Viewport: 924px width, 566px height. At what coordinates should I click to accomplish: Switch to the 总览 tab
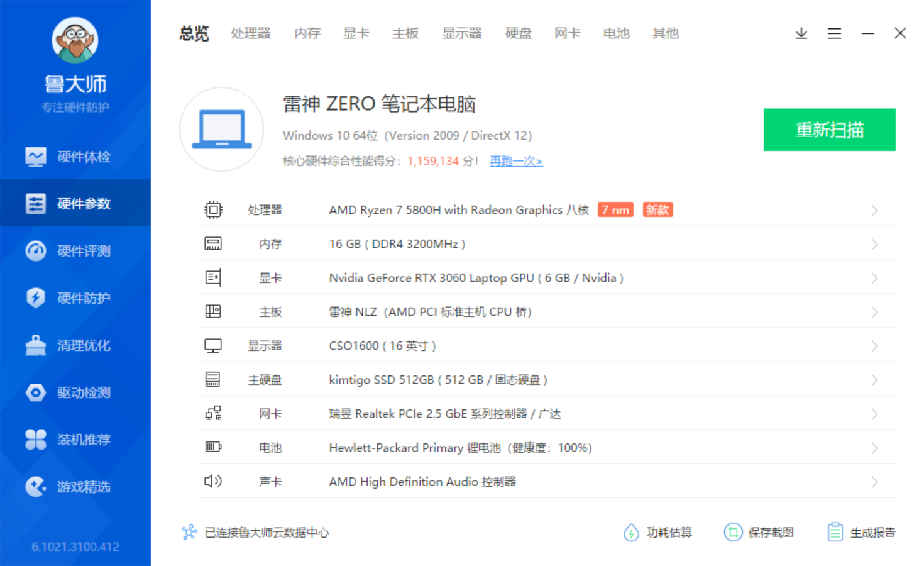tap(194, 33)
